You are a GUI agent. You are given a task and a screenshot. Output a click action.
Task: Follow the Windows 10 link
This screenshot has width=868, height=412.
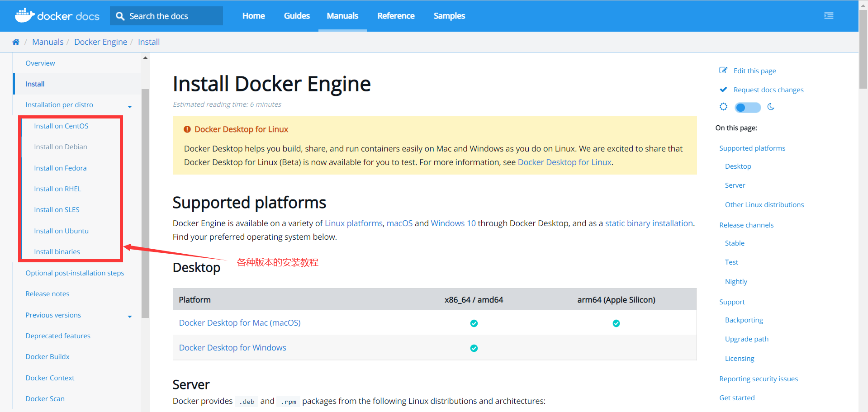[x=453, y=223]
